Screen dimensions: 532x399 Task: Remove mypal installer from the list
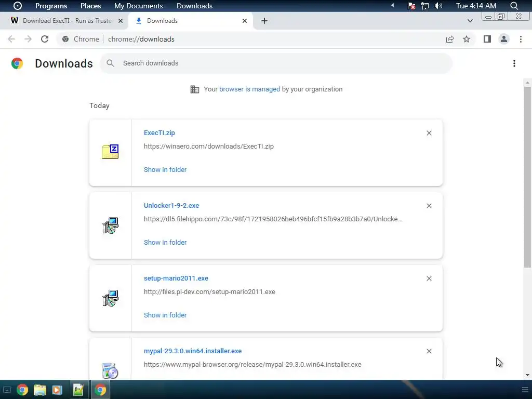tap(429, 351)
